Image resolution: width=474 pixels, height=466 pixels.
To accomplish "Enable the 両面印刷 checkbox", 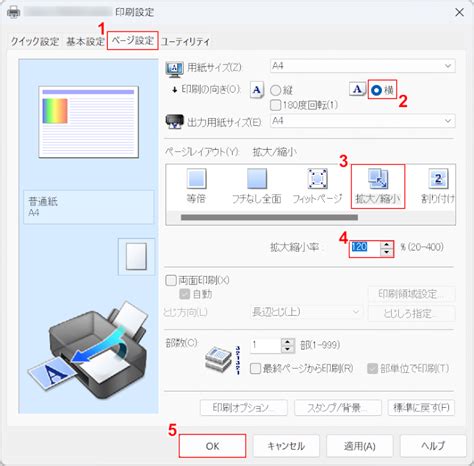I will (171, 280).
